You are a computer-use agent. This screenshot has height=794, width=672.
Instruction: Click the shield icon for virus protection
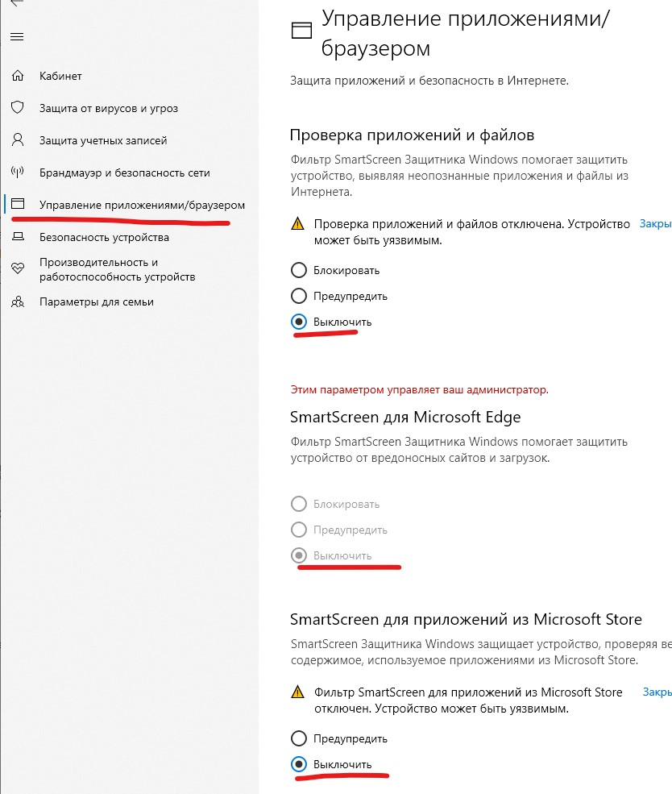click(18, 108)
